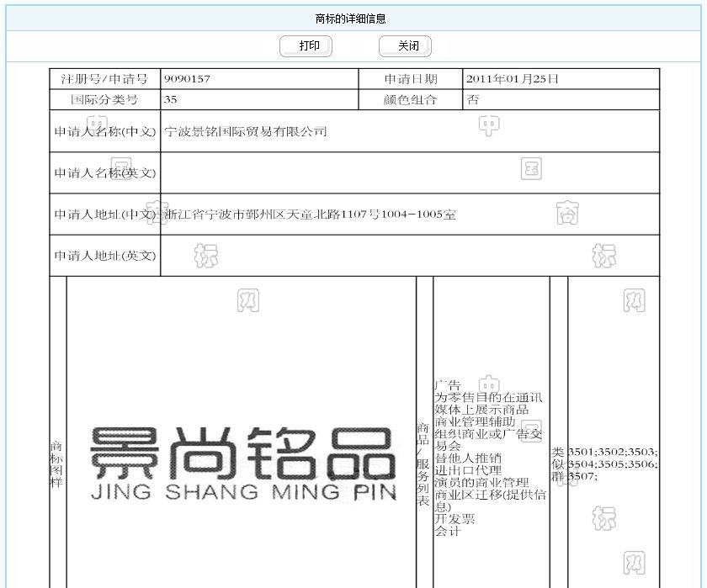Click the 申请人地址(中文) label
Image resolution: width=707 pixels, height=588 pixels.
click(104, 215)
